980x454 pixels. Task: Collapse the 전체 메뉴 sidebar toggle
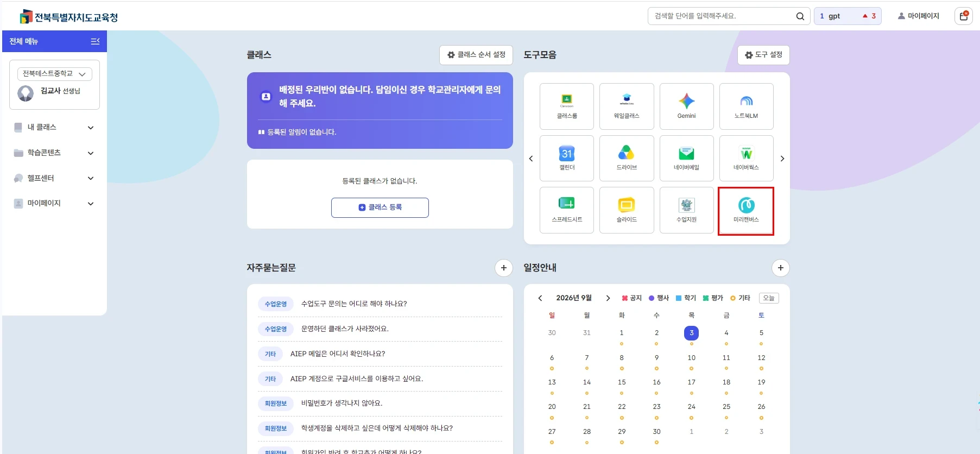(95, 41)
